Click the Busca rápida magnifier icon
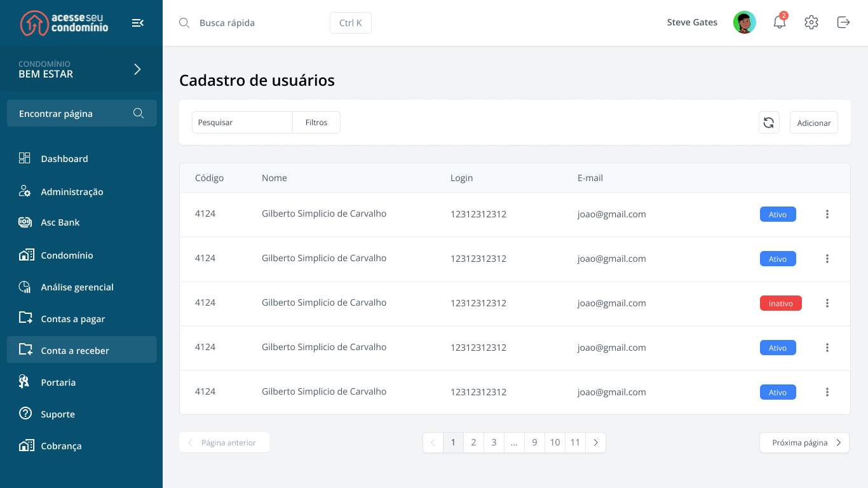Image resolution: width=868 pixels, height=488 pixels. tap(184, 23)
